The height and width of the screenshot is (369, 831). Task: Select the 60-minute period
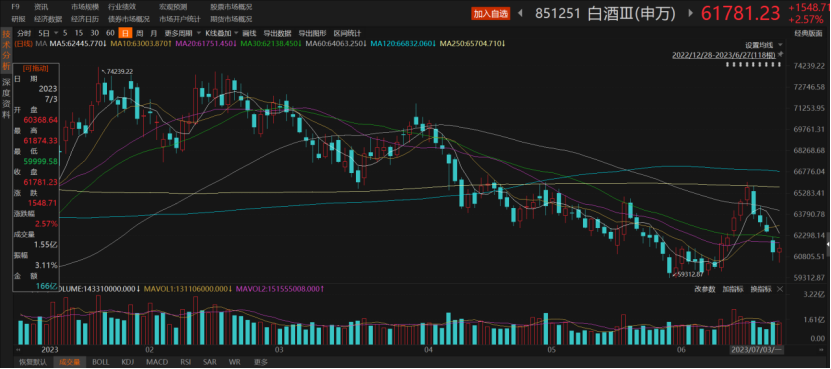pyautogui.click(x=110, y=33)
